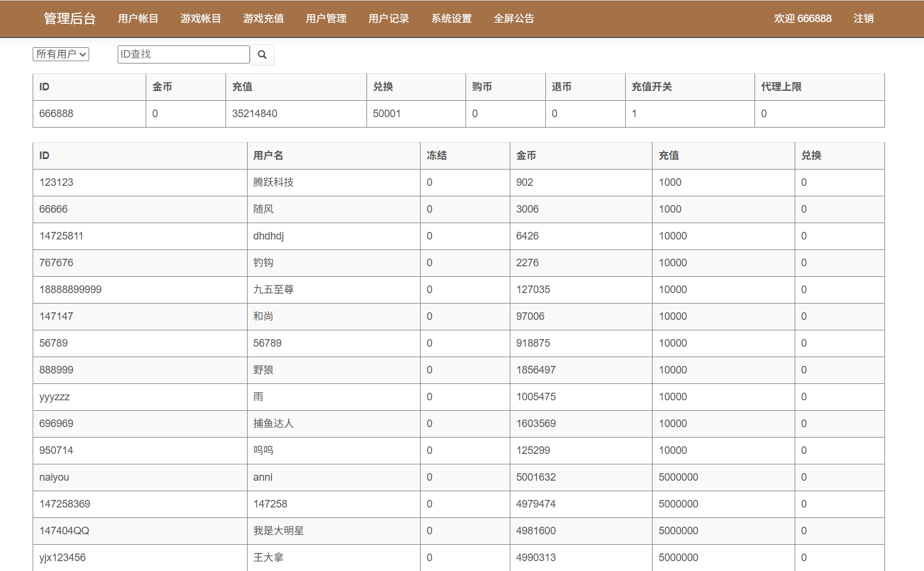Click the 冻结 column header
The width and height of the screenshot is (924, 571).
[x=436, y=156]
